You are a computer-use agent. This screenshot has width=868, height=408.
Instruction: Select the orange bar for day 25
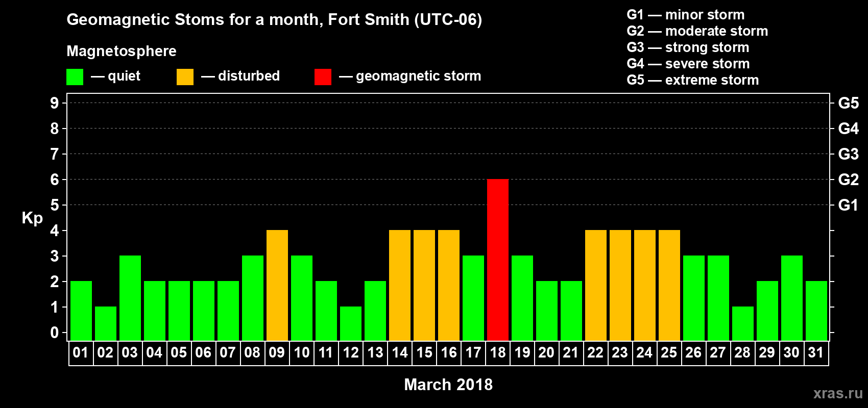[669, 285]
